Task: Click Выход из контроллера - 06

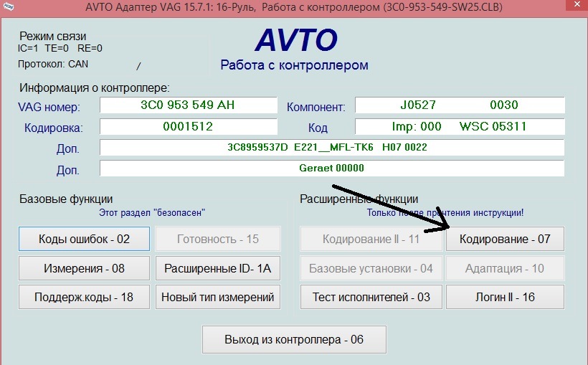Action: point(295,339)
